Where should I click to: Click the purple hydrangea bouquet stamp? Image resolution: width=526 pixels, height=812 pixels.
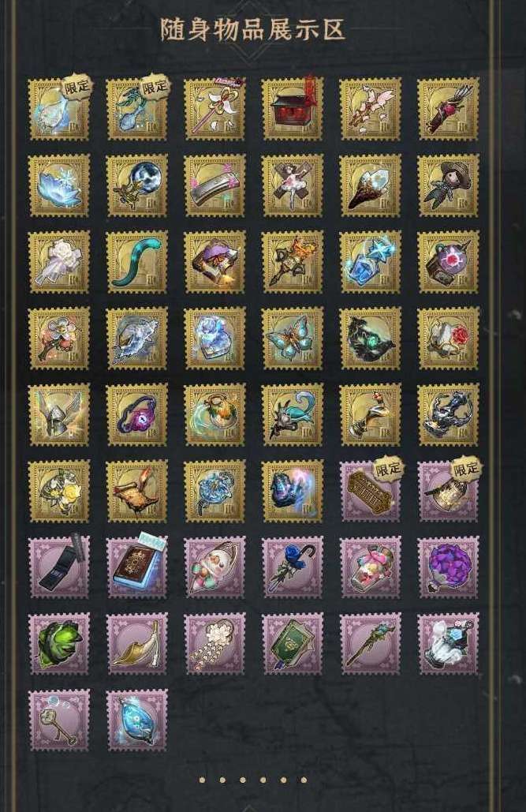449,567
